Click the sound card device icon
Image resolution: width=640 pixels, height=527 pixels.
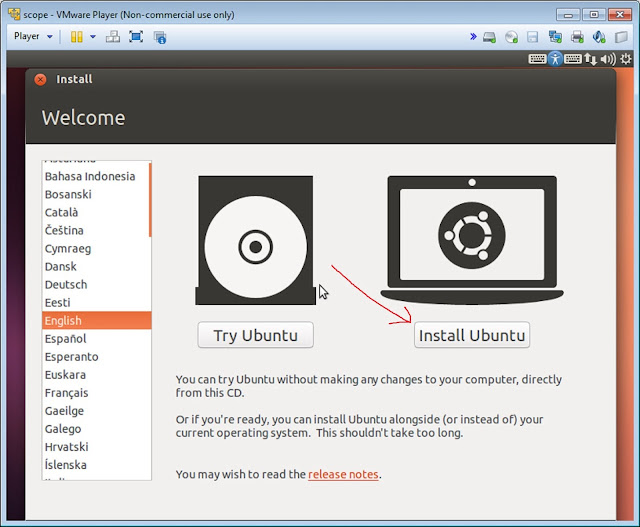coord(599,37)
